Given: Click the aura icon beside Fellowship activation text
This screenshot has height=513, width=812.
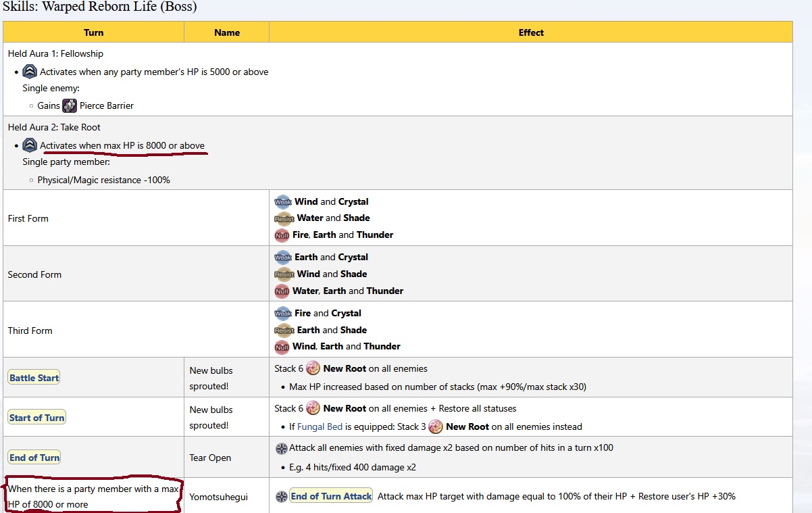Looking at the screenshot, I should coord(30,72).
